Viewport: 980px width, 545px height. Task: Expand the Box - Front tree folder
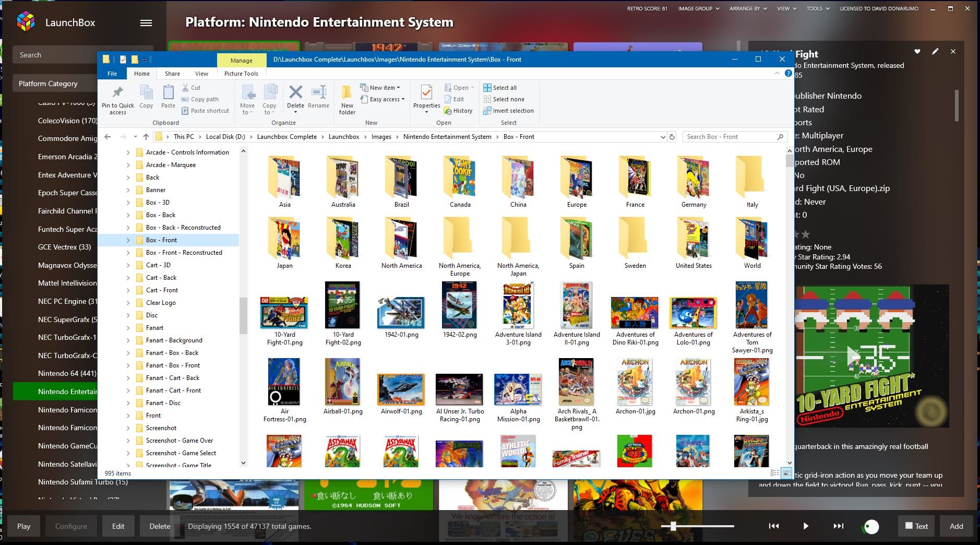click(x=128, y=240)
